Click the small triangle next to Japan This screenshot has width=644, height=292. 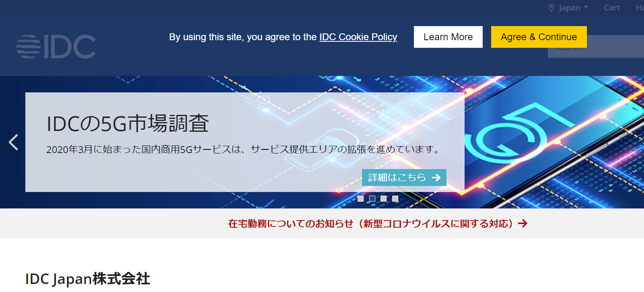[586, 7]
